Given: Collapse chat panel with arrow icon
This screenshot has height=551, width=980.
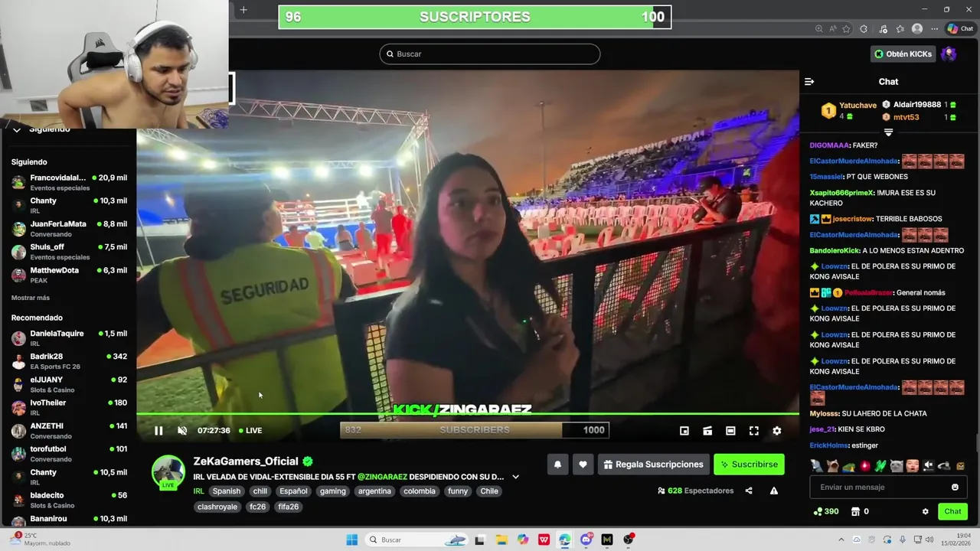Looking at the screenshot, I should coord(809,82).
